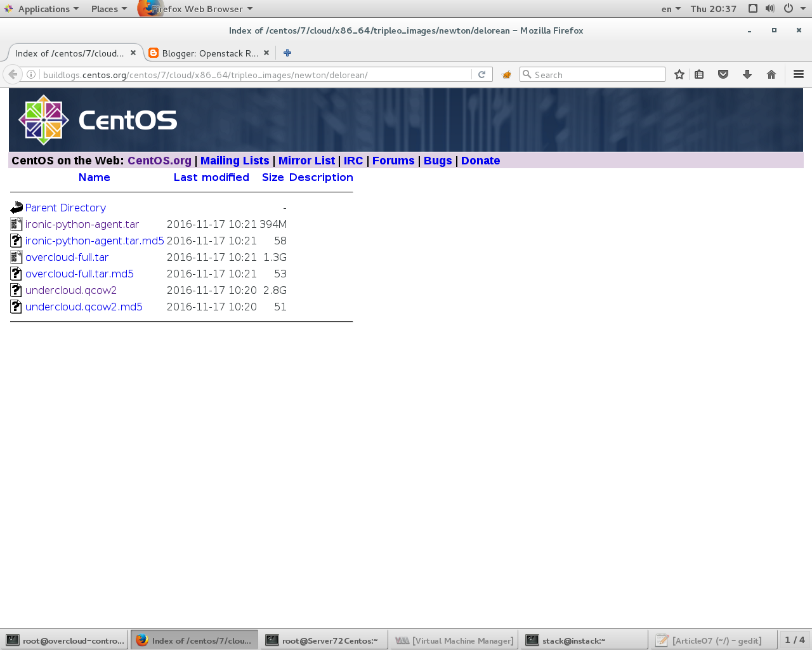812x650 pixels.
Task: Open ArticleO7 gedit window from taskbar
Action: coord(713,640)
